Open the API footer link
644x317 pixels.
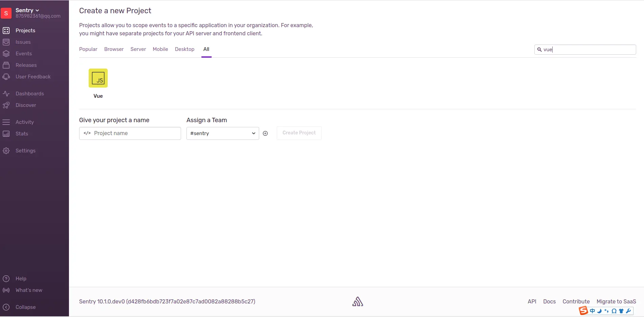pos(532,301)
